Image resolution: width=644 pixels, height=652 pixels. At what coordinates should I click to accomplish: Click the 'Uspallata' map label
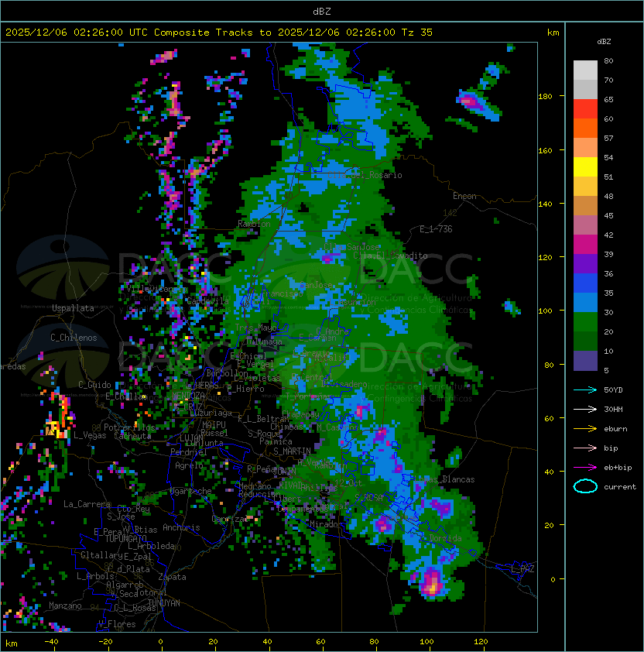pyautogui.click(x=73, y=308)
